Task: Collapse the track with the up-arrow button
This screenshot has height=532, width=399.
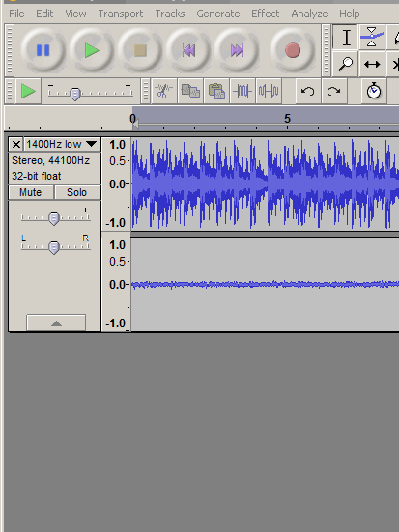Action: tap(56, 323)
